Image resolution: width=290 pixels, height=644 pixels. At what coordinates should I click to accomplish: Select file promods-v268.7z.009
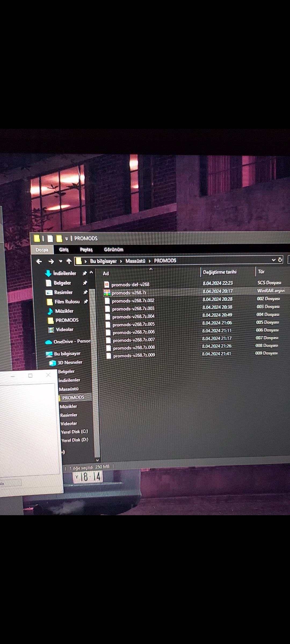(134, 356)
